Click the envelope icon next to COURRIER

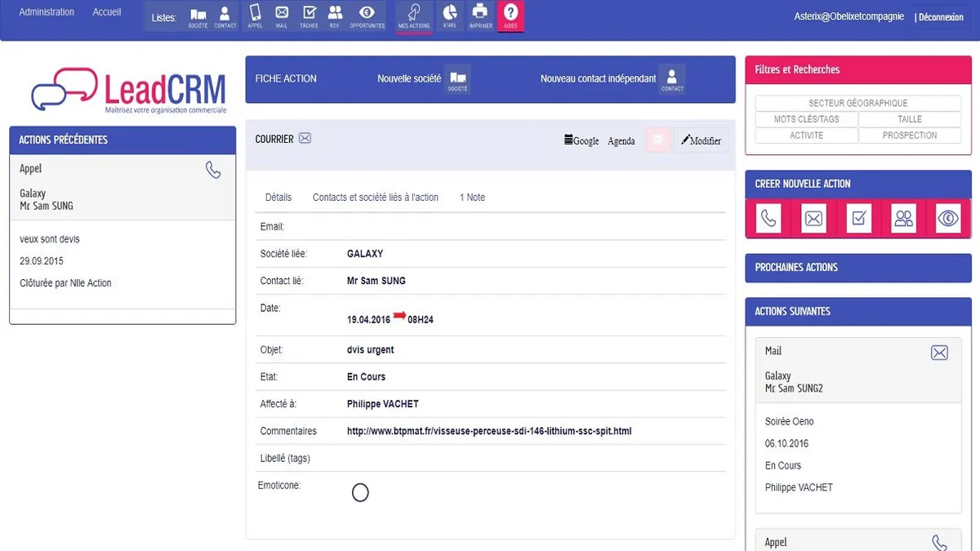(x=305, y=139)
